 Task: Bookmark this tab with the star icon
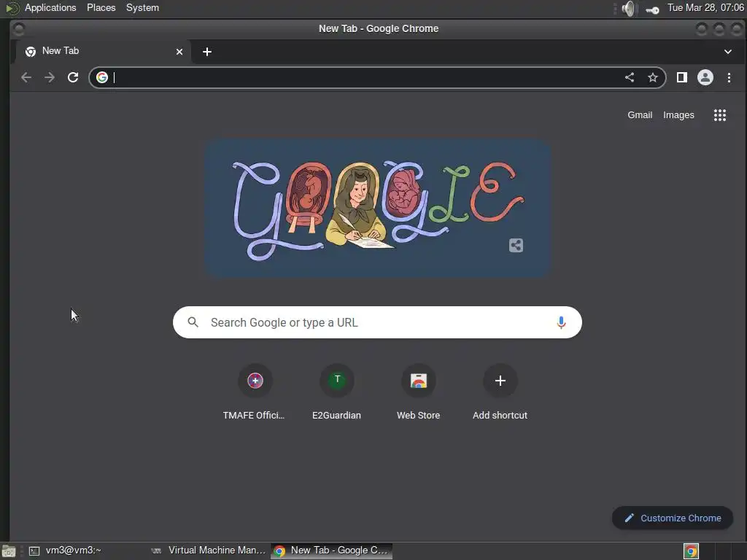tap(653, 77)
